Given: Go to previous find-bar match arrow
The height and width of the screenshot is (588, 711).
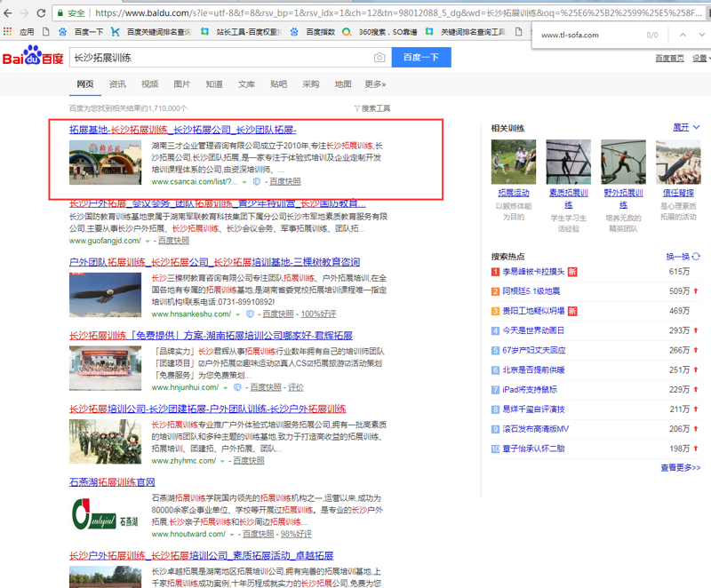Looking at the screenshot, I should (683, 35).
